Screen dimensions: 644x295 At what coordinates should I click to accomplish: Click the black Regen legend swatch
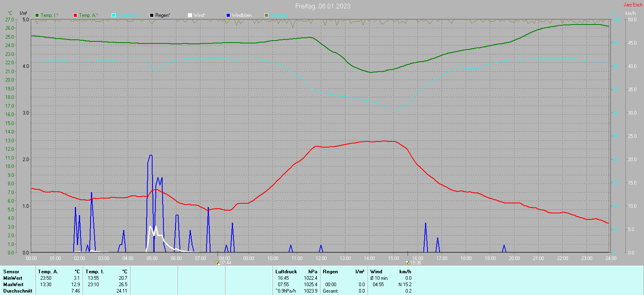[152, 15]
